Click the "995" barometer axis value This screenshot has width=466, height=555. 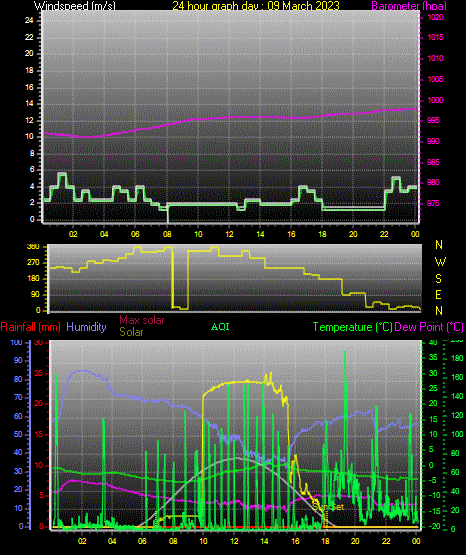click(433, 120)
